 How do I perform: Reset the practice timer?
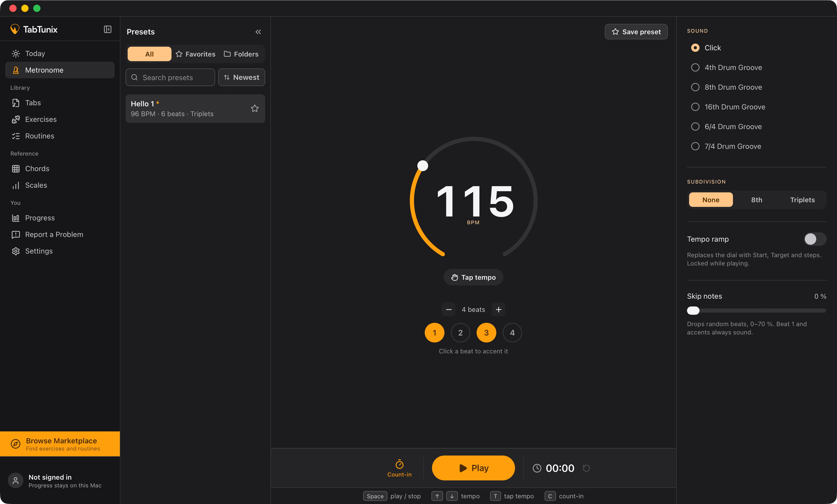[x=586, y=468]
